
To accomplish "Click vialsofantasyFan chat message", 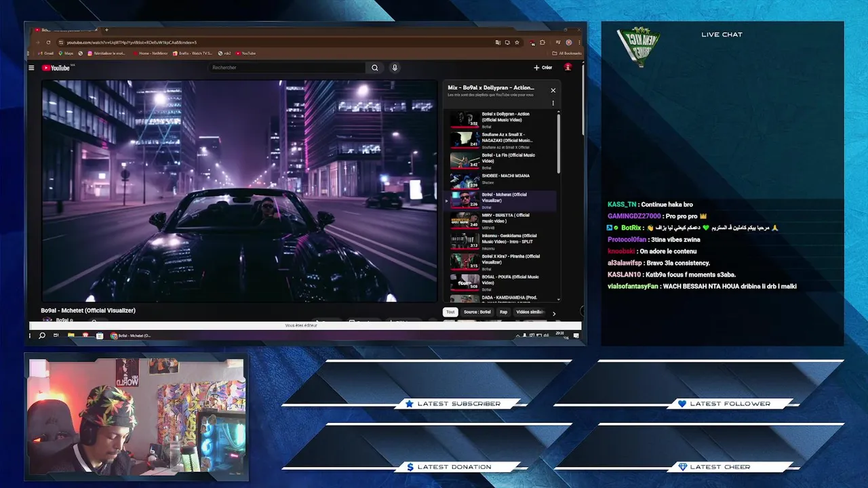I will click(x=703, y=287).
